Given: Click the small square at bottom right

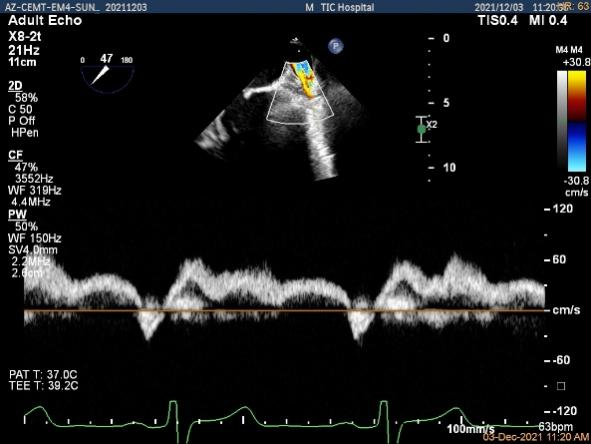Looking at the screenshot, I should [x=561, y=386].
